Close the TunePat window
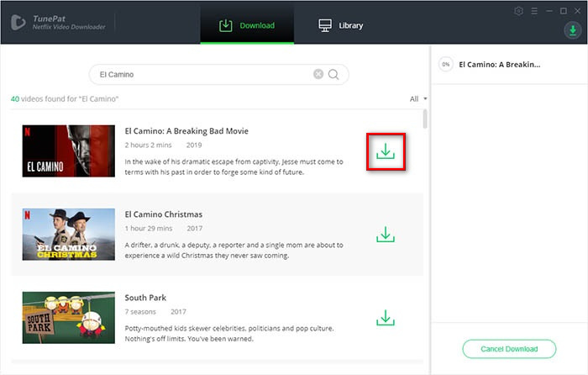This screenshot has height=375, width=588. (578, 11)
